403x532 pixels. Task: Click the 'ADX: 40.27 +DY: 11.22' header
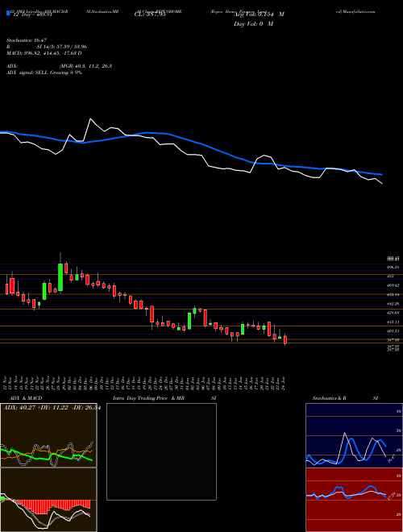52,408
